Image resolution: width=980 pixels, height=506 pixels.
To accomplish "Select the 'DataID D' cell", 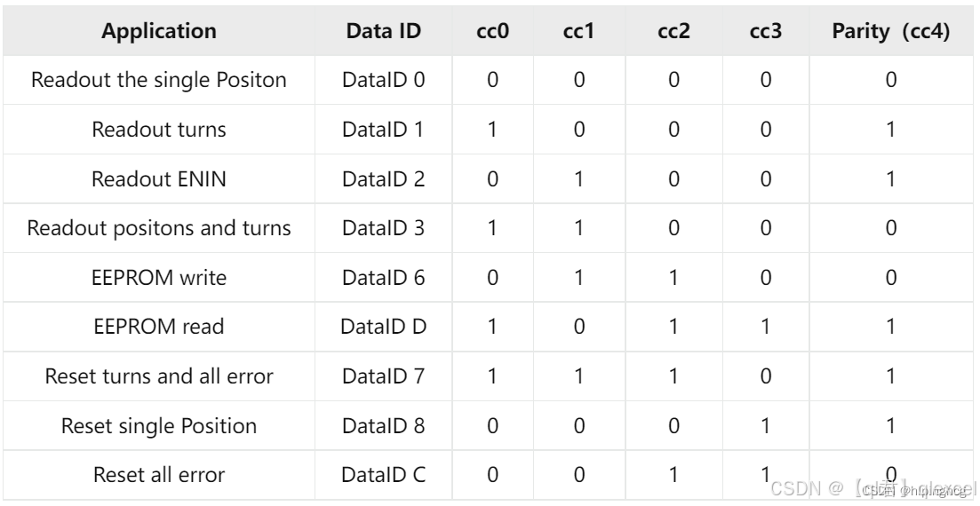I will coord(384,327).
